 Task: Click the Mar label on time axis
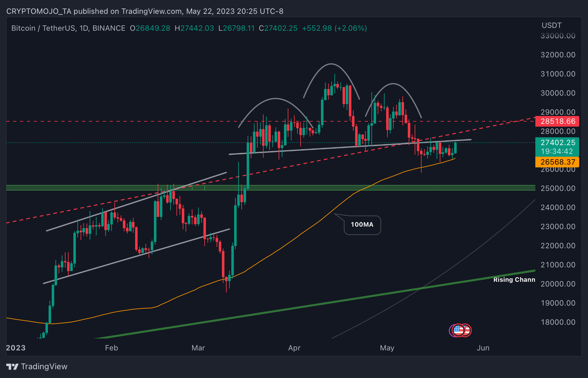tap(198, 348)
